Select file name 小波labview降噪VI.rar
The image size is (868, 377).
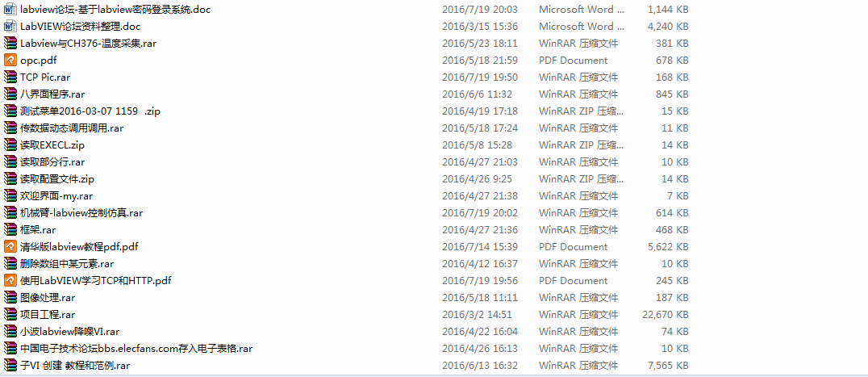tap(69, 332)
